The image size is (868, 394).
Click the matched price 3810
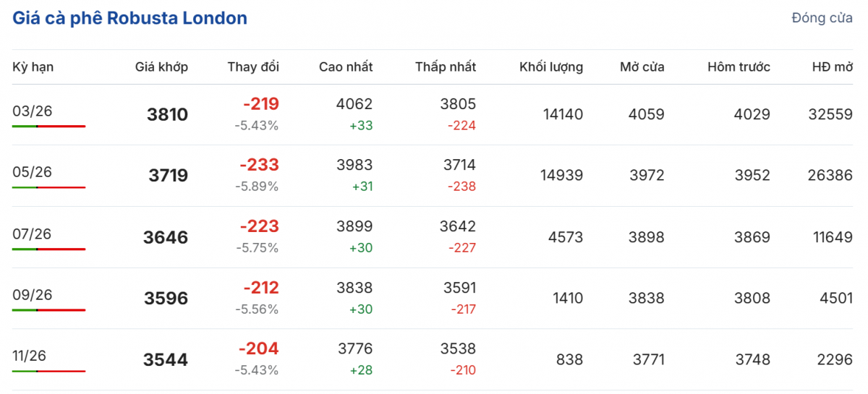pos(167,115)
